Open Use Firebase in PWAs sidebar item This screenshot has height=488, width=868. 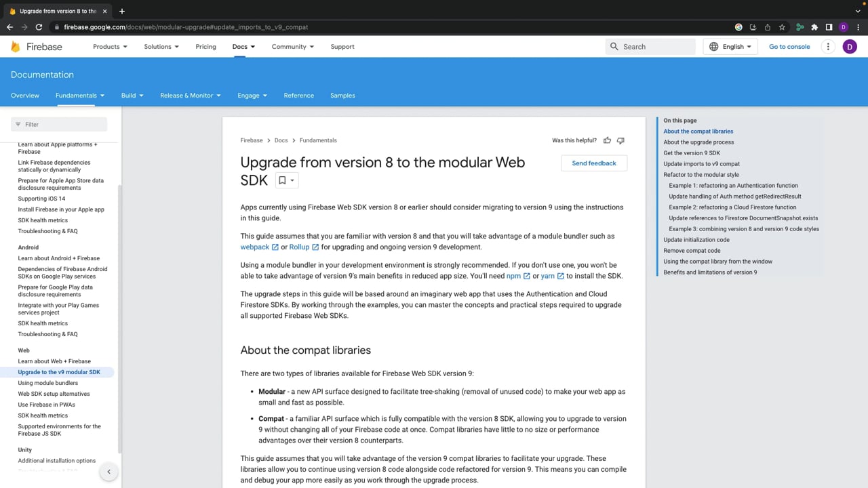(x=47, y=405)
